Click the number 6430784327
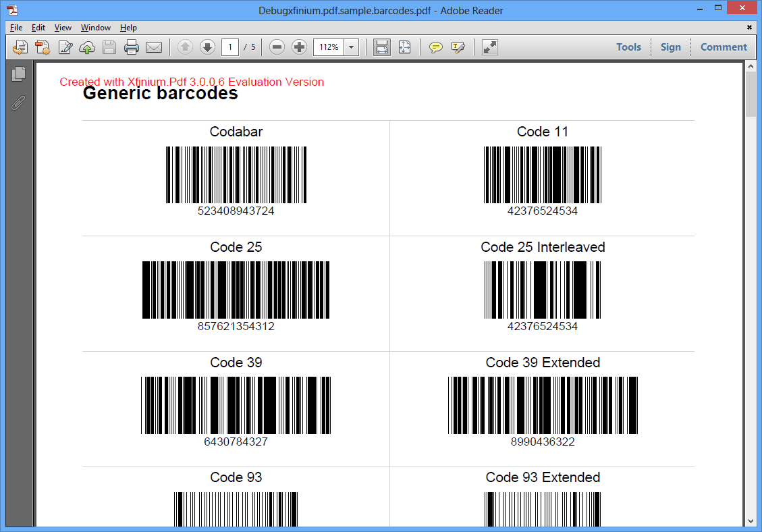This screenshot has width=762, height=532. [236, 442]
